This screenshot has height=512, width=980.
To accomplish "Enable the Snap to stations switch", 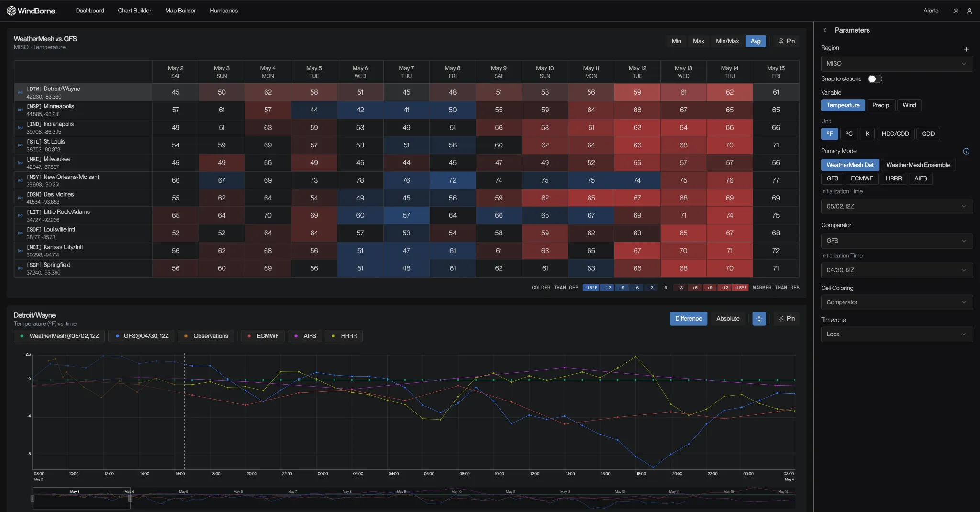I will click(x=875, y=79).
